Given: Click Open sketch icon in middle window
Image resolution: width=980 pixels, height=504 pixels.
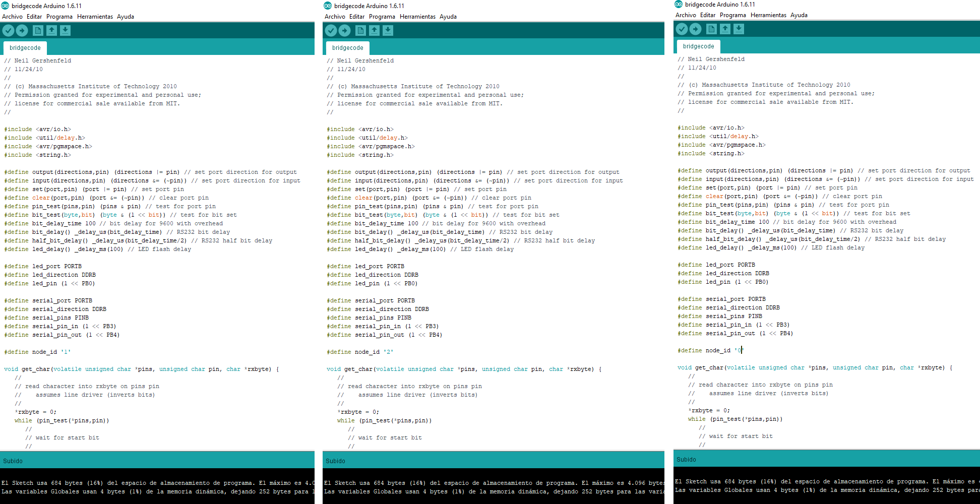Looking at the screenshot, I should (374, 30).
